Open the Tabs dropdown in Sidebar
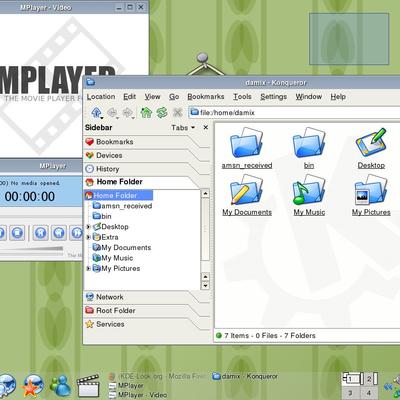This screenshot has height=400, width=400. [183, 128]
